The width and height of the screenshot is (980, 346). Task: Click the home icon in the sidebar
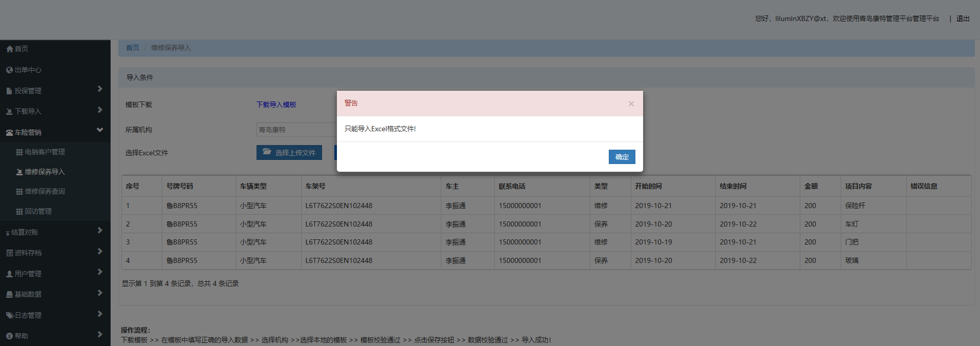pos(9,49)
